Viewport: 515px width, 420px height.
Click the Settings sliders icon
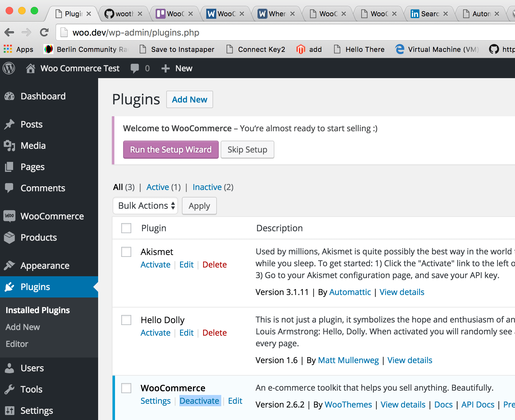point(9,411)
